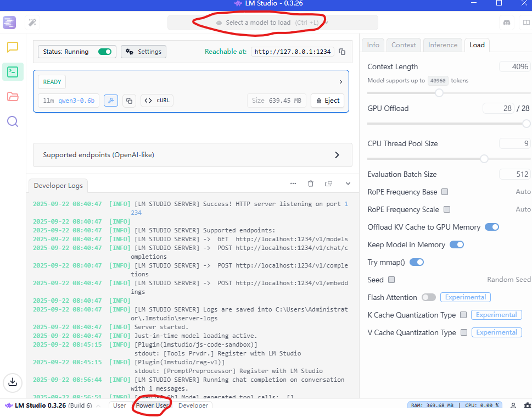Toggle Offload KV Cache to GPU Memory
This screenshot has height=417, width=532.
coord(491,227)
